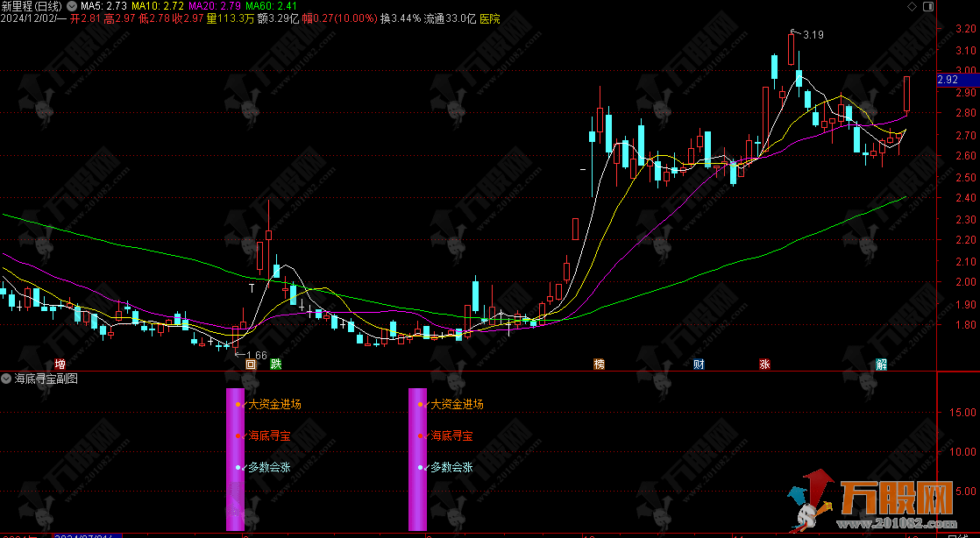Select the MA5: 2.73 indicator label
This screenshot has height=538, width=980.
point(103,6)
